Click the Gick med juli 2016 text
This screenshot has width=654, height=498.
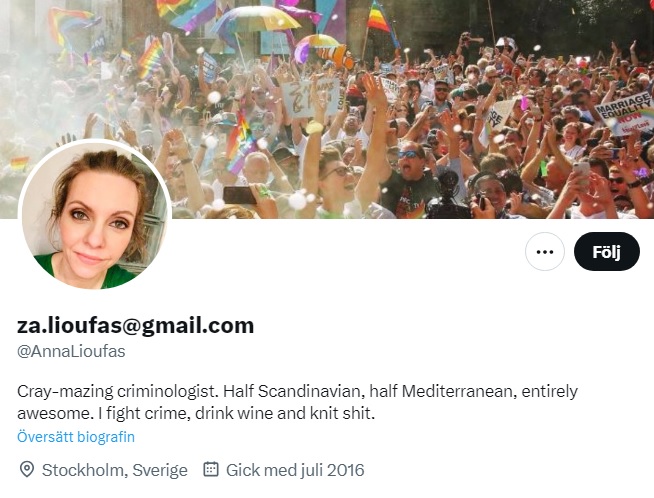[295, 470]
